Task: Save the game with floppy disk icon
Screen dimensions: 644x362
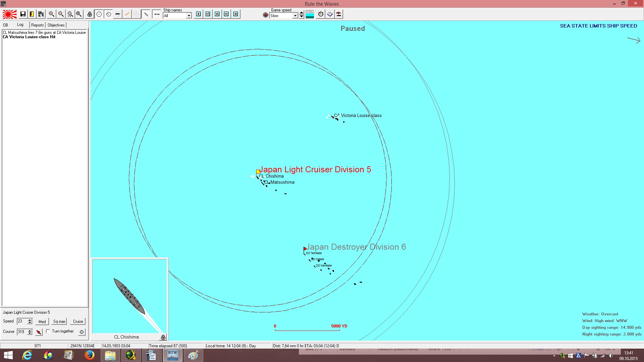Action: coord(23,14)
